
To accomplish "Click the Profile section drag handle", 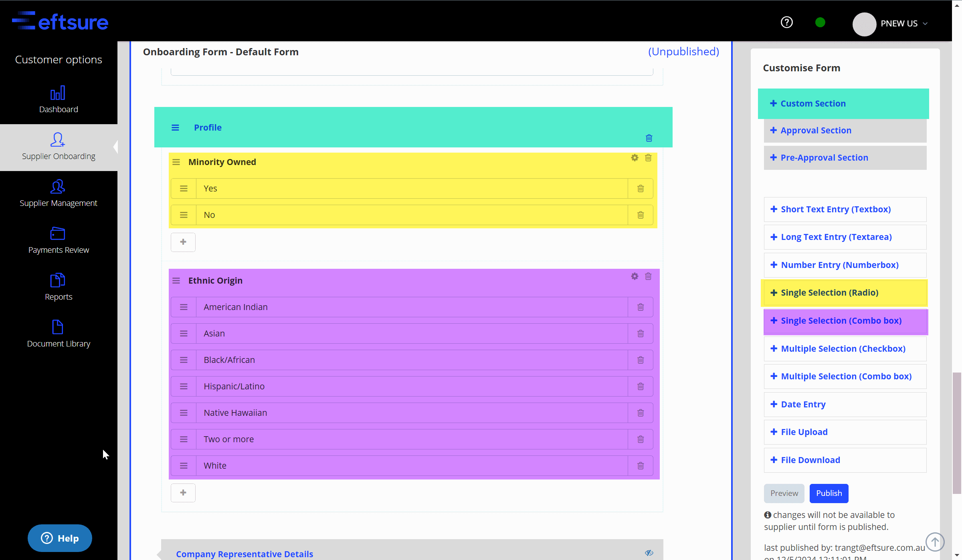I will click(175, 127).
